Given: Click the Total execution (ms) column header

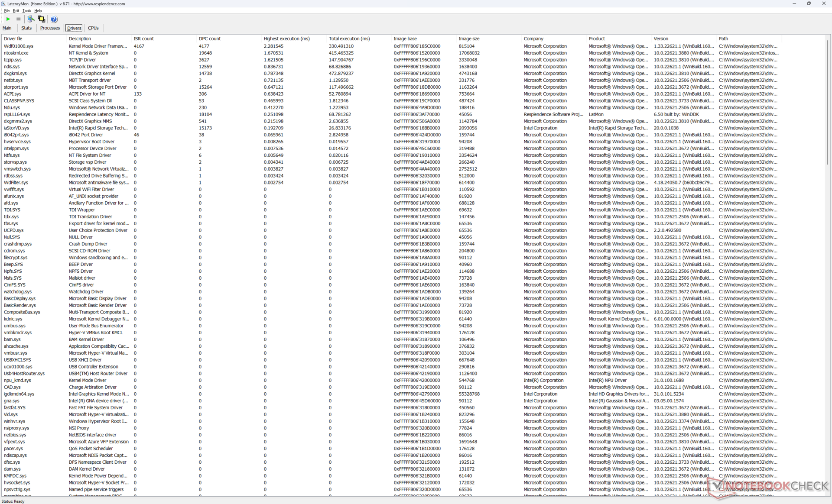Looking at the screenshot, I should pyautogui.click(x=349, y=39).
